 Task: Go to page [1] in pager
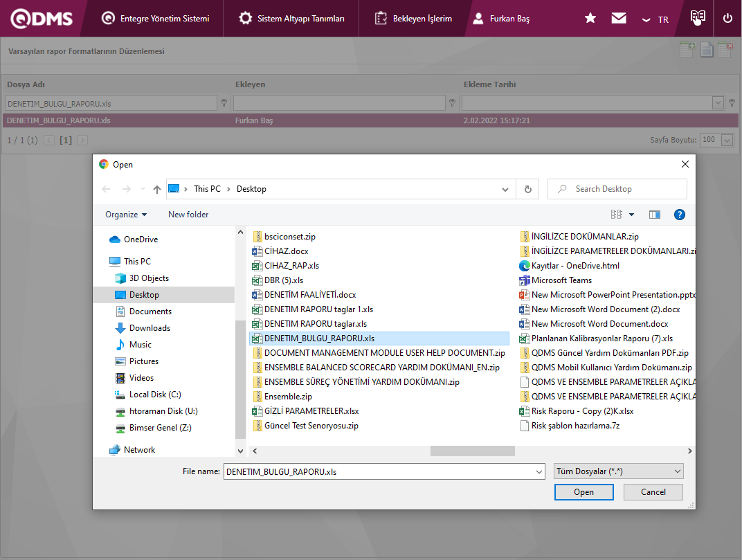tap(66, 140)
